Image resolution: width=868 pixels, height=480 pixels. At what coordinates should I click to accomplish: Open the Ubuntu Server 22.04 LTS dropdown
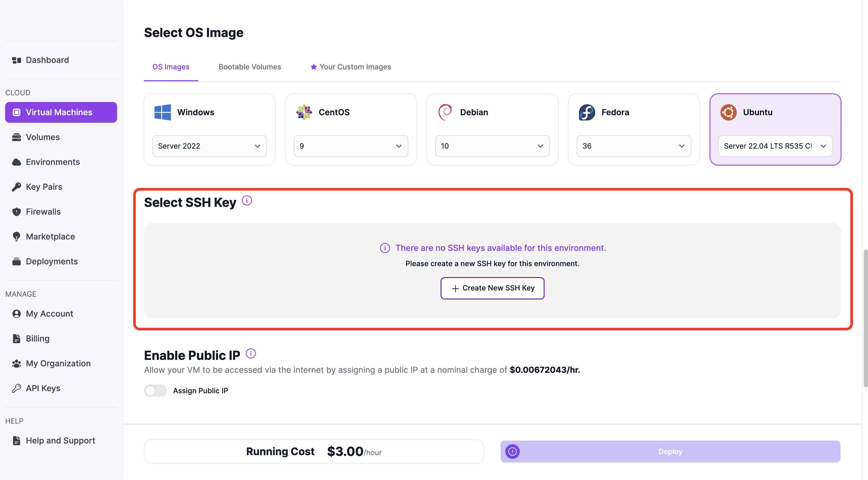(775, 146)
